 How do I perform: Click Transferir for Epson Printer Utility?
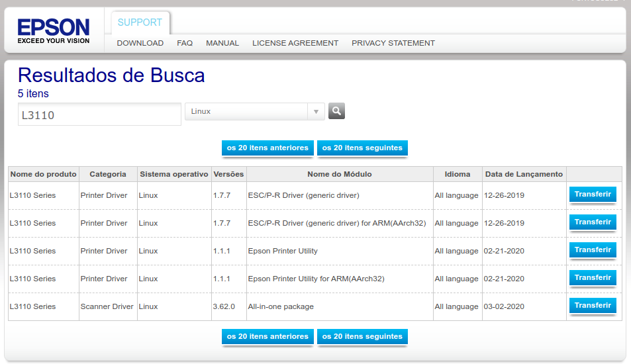(593, 250)
